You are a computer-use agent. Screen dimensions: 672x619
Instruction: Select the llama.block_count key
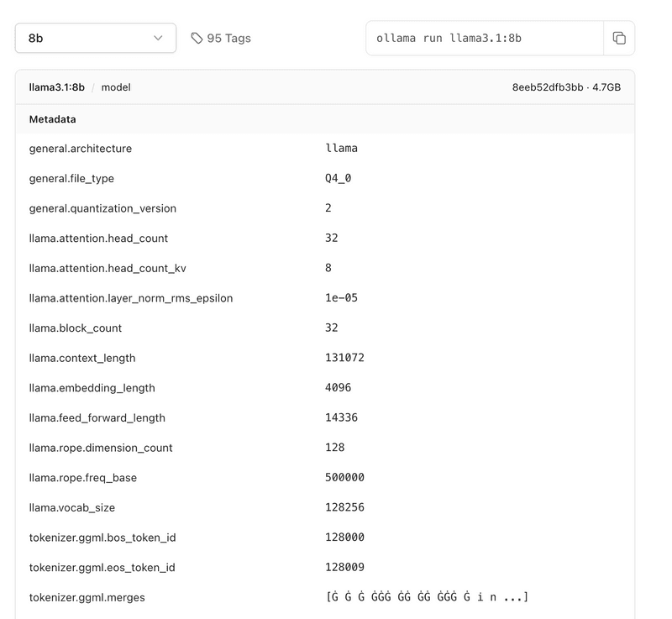[76, 328]
